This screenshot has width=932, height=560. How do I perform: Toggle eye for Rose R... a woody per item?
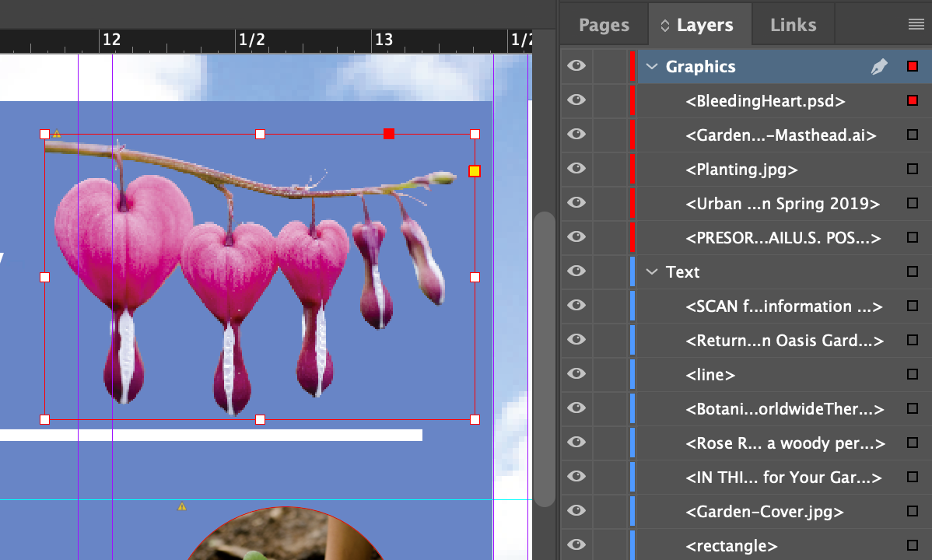click(x=576, y=443)
